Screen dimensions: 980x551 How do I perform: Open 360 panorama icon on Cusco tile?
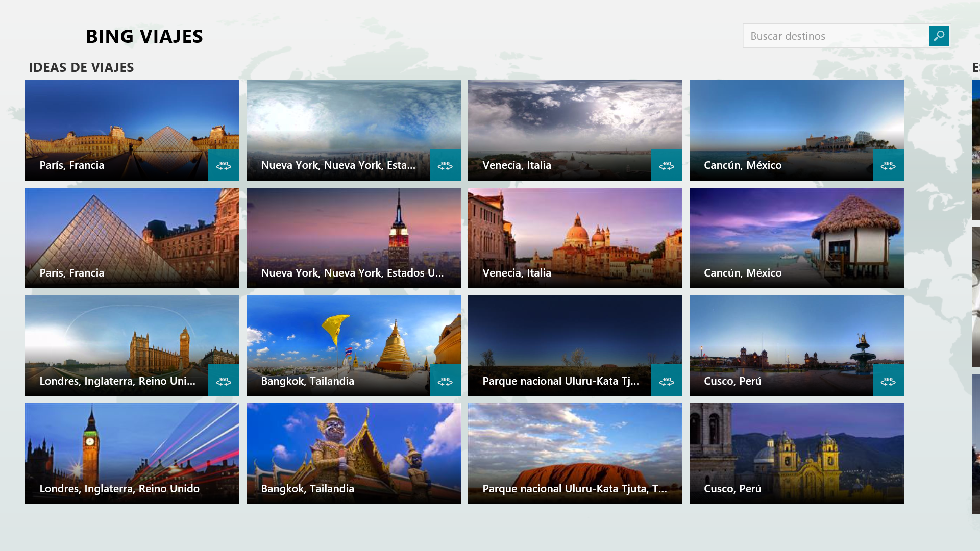[888, 381]
